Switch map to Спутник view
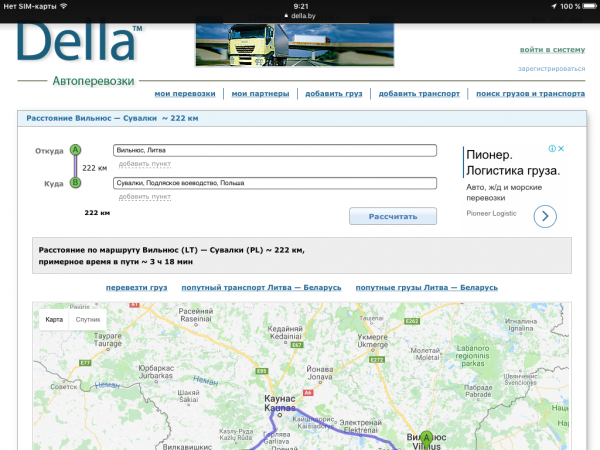This screenshot has width=600, height=450. click(x=88, y=319)
